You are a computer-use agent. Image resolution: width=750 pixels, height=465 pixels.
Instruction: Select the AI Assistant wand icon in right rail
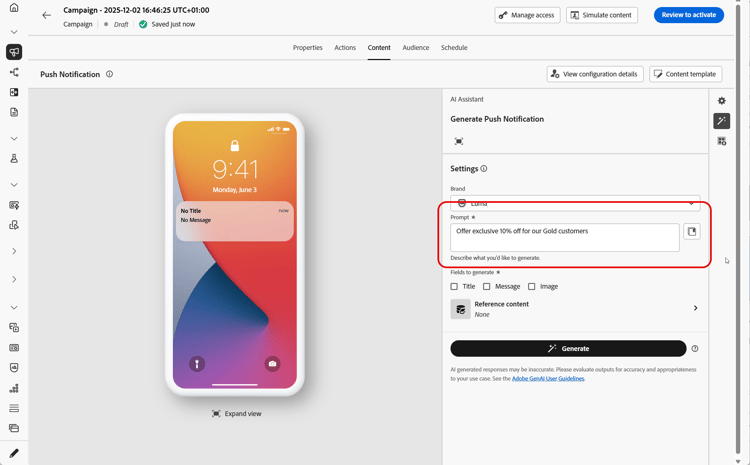[721, 121]
